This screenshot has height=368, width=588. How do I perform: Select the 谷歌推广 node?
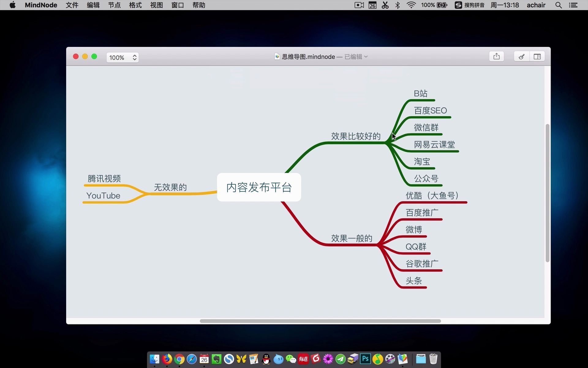(x=422, y=264)
